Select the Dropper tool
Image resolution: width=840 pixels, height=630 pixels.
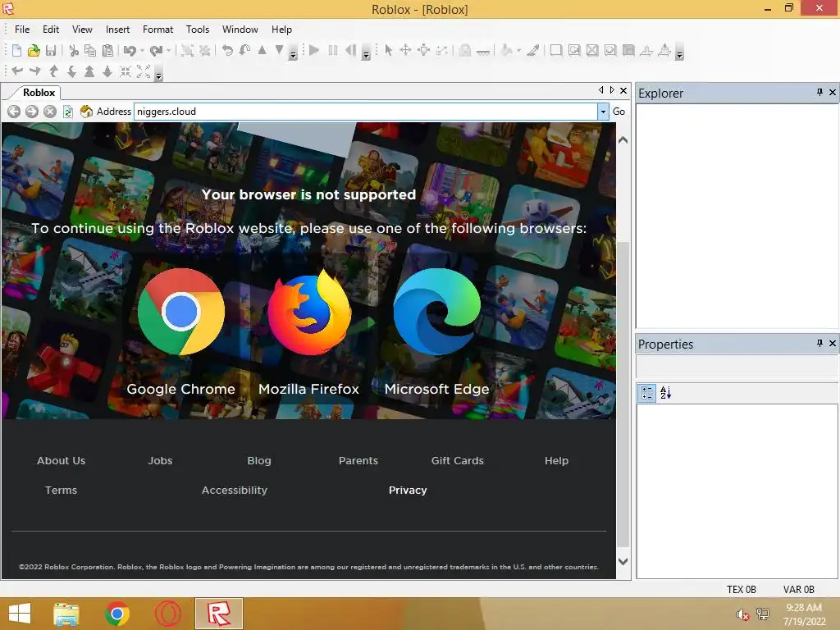click(x=533, y=50)
